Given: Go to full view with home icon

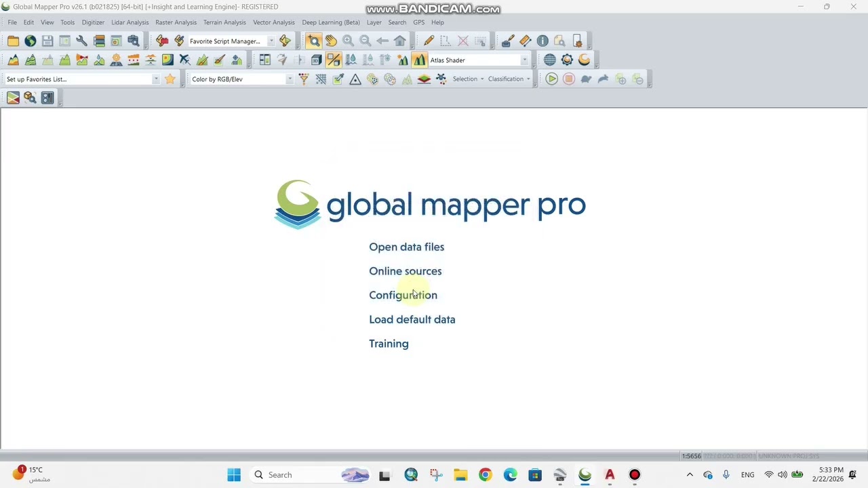Looking at the screenshot, I should 400,41.
